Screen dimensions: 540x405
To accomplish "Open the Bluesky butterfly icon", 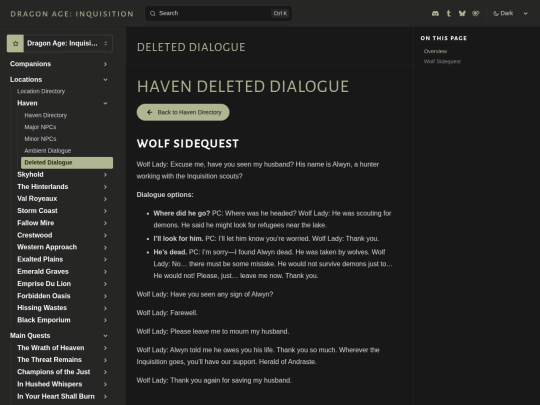I will [462, 13].
